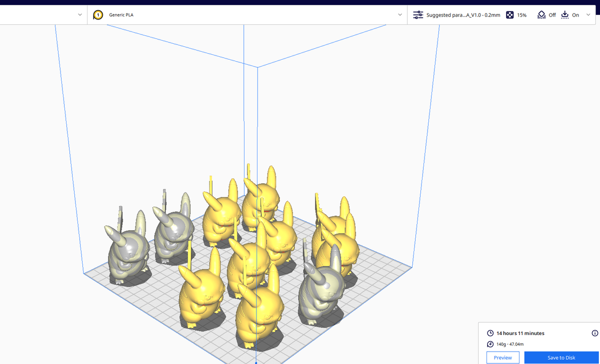Open the printer selection dropdown

(79, 14)
